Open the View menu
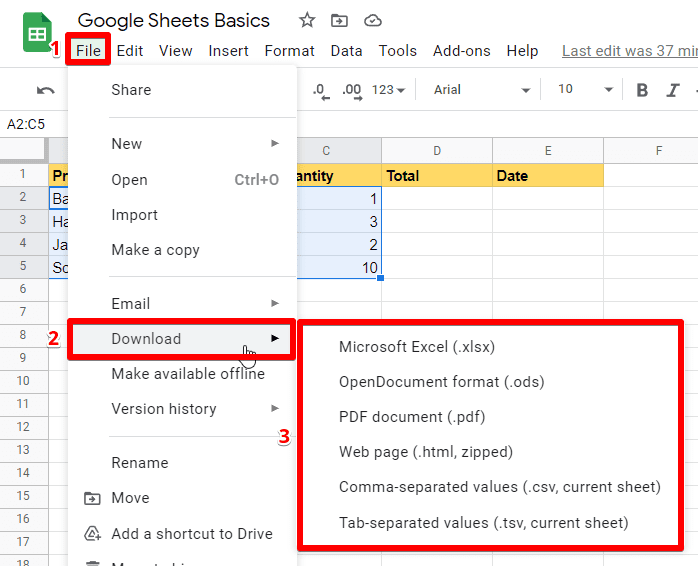 175,51
